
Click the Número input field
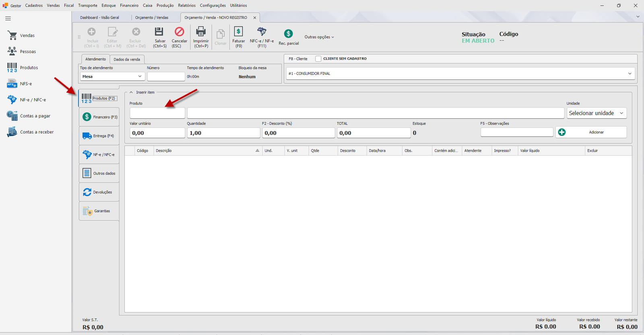coord(166,76)
